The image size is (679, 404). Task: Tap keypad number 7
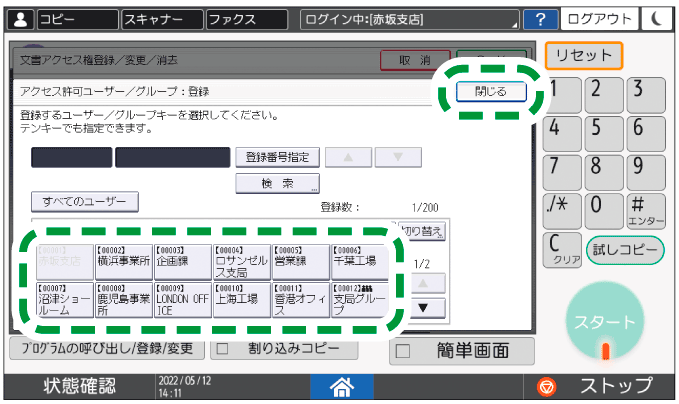click(x=562, y=172)
